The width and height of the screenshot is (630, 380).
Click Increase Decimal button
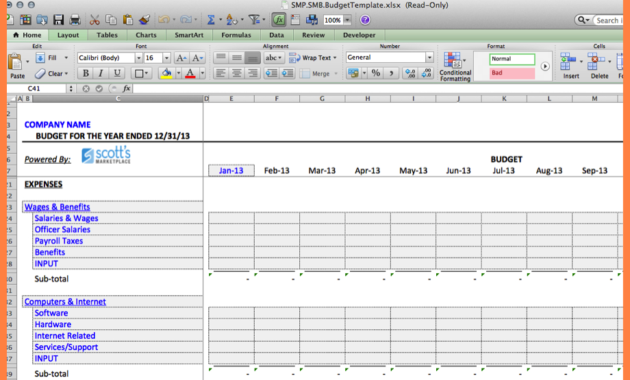410,73
